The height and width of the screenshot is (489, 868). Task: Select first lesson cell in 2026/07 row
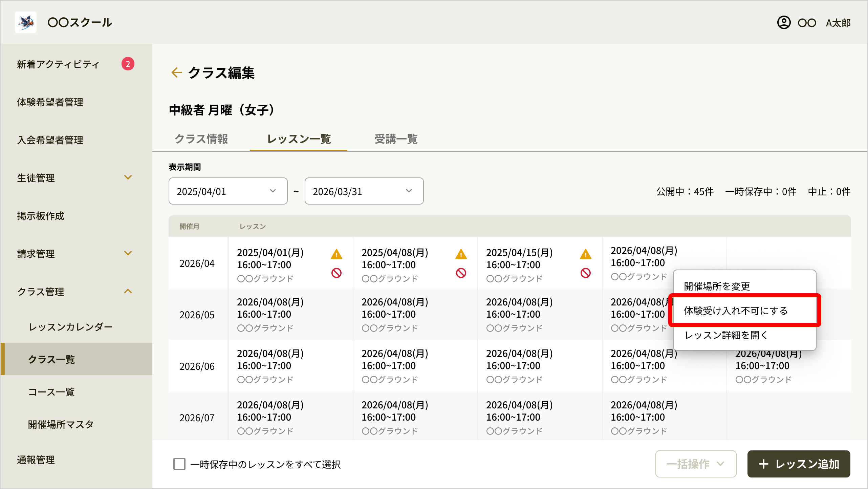point(290,416)
